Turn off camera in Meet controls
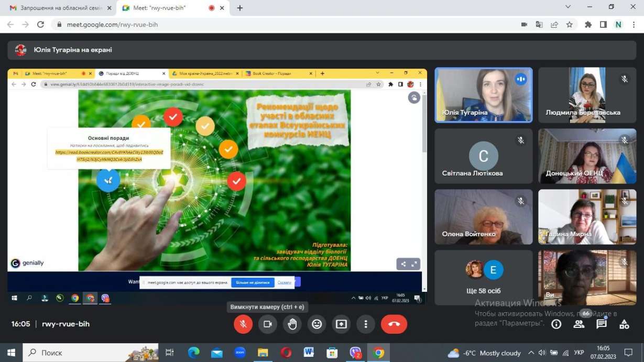Image resolution: width=644 pixels, height=362 pixels. click(268, 324)
